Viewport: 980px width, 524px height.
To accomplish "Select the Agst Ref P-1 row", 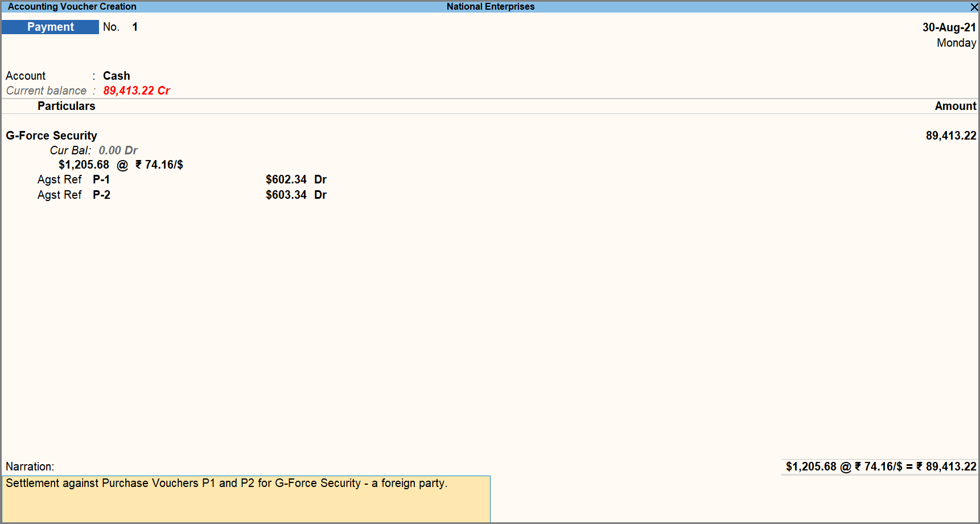I will point(182,179).
